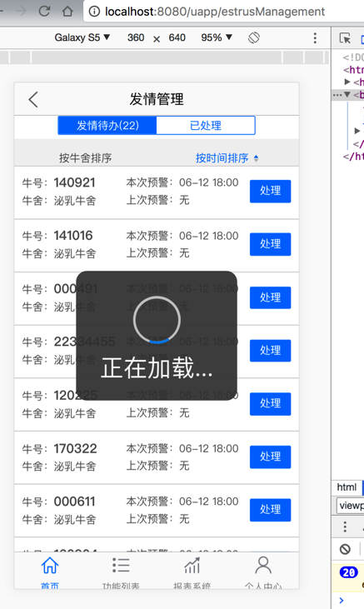Switch to 已处理 tab
The image size is (364, 609).
coord(206,126)
